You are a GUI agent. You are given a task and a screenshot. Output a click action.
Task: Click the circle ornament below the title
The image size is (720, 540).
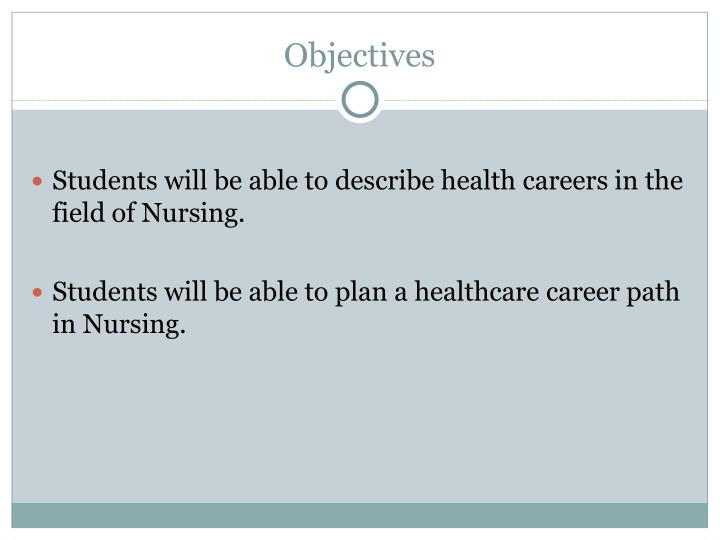(360, 100)
